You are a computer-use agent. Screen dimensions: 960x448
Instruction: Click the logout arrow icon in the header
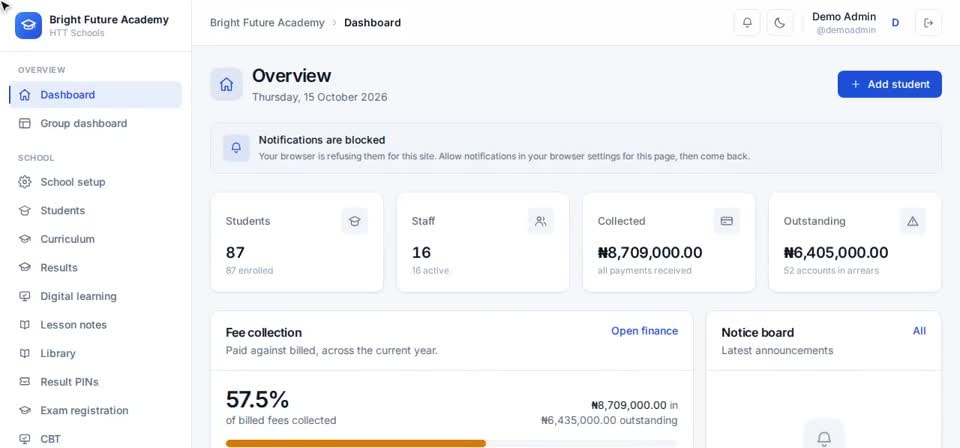click(928, 23)
